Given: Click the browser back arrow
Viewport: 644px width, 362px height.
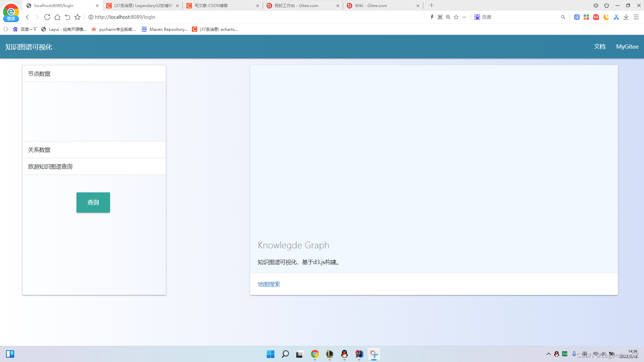Looking at the screenshot, I should (28, 17).
